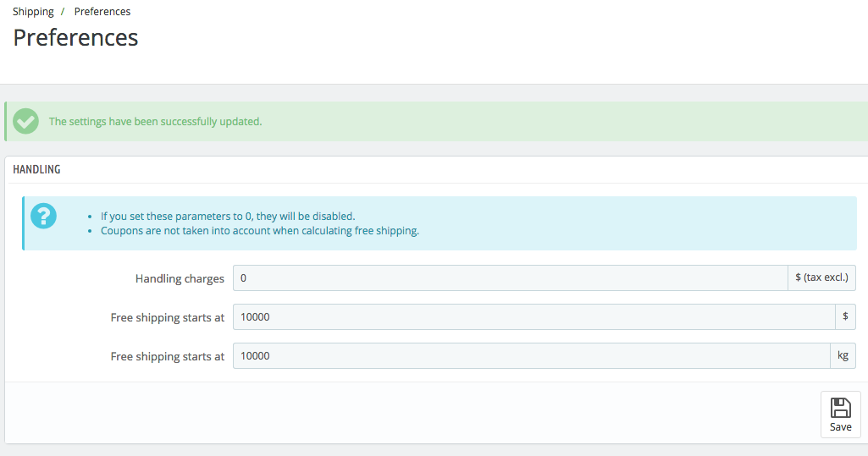The height and width of the screenshot is (456, 868).
Task: Click the hint about coupons and free shipping
Action: (260, 230)
